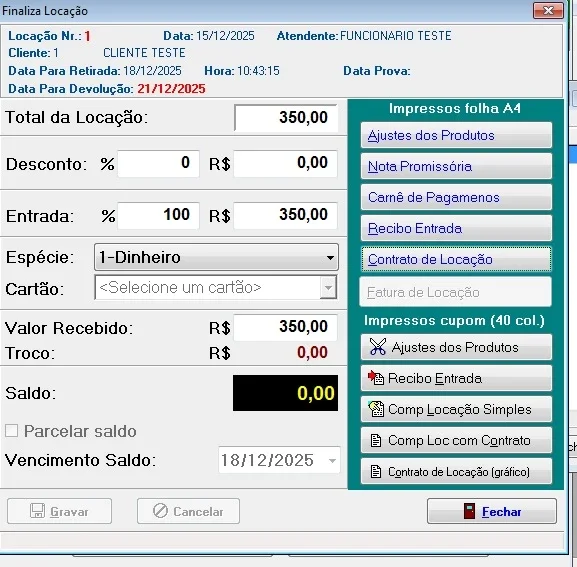The width and height of the screenshot is (577, 567).
Task: Click the receipt icon on Recibo Entrada coupon button
Action: coord(376,378)
